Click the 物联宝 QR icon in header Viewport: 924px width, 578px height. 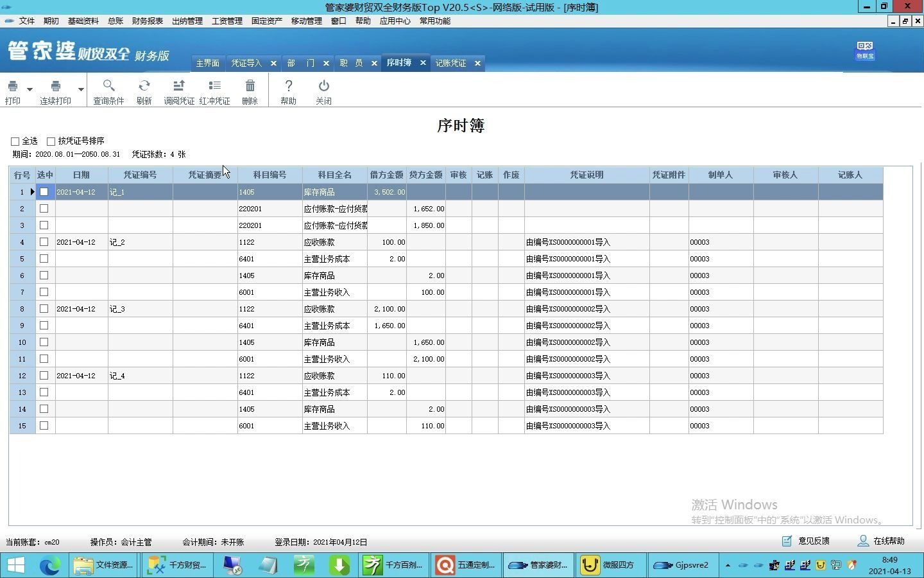click(865, 50)
